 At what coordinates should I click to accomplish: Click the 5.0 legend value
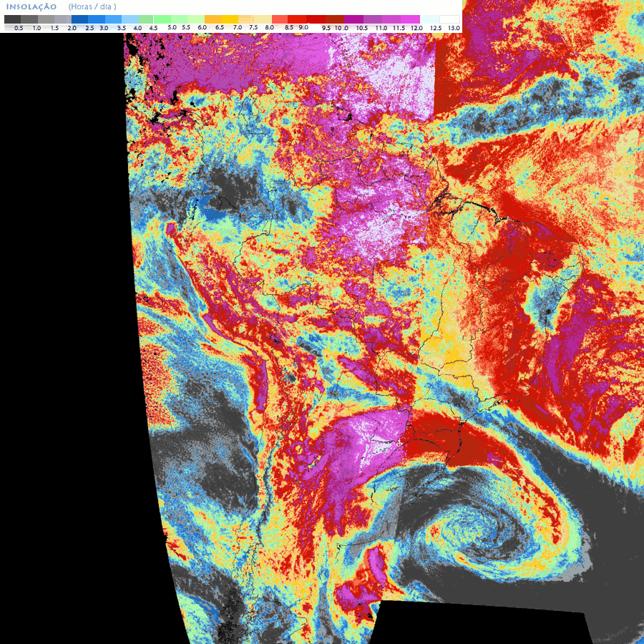tap(172, 27)
